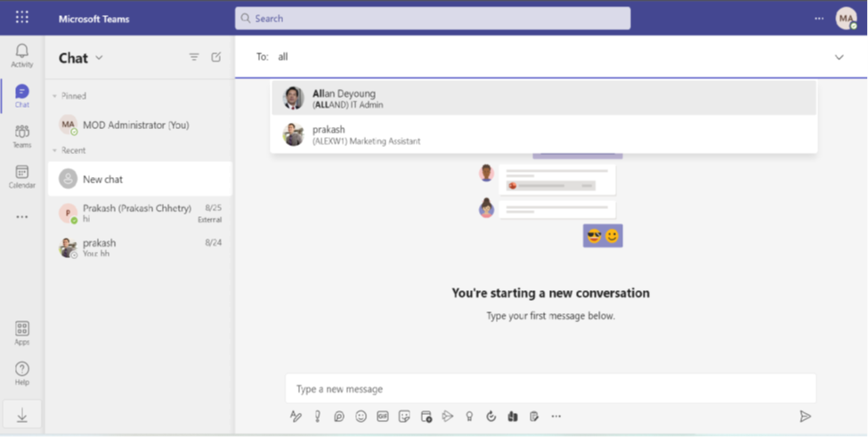Show more messaging extensions
The image size is (868, 437).
click(556, 417)
